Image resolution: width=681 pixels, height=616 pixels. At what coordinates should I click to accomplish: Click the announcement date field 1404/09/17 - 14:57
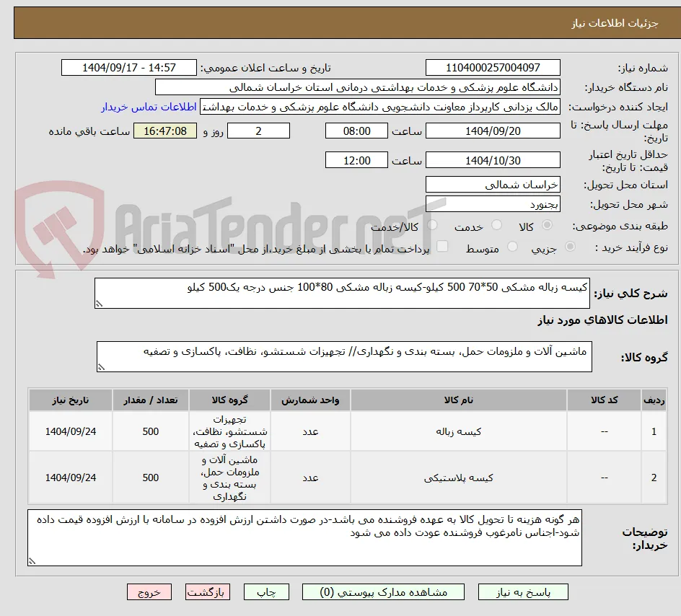(x=129, y=68)
